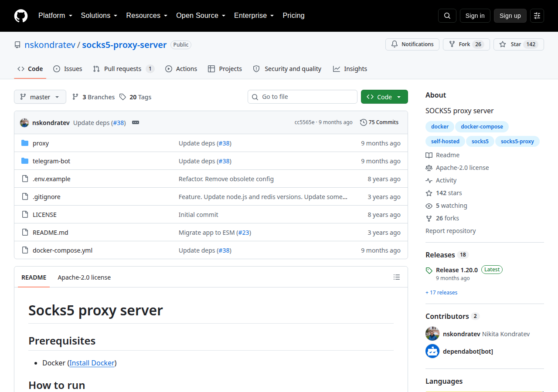Open the Install Docker link
This screenshot has height=392, width=558.
(x=92, y=363)
